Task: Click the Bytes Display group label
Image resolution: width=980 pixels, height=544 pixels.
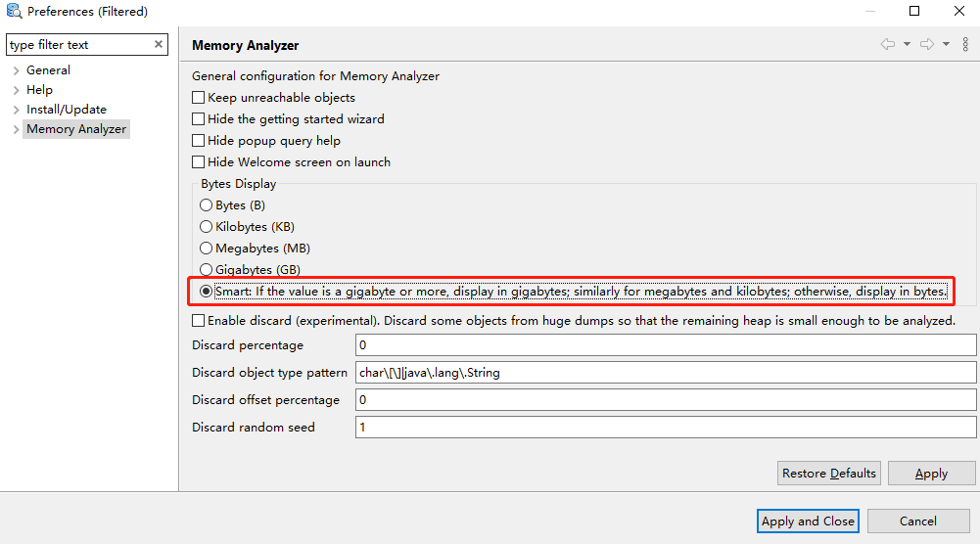Action: click(x=238, y=184)
